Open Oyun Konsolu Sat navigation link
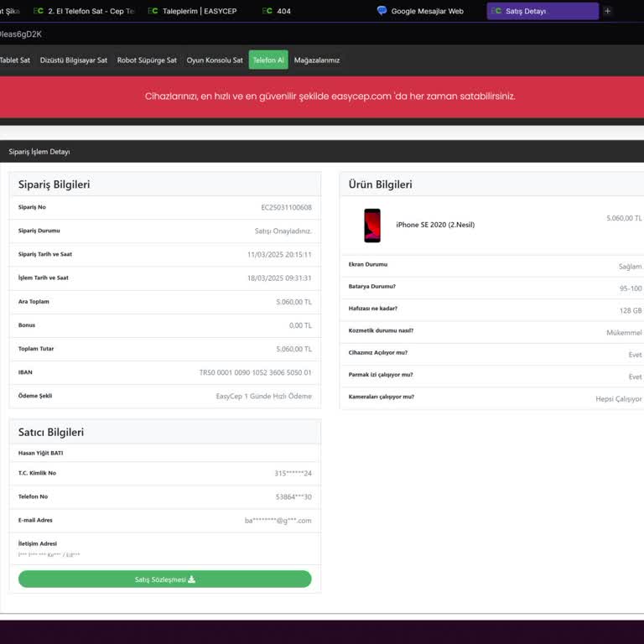 215,60
